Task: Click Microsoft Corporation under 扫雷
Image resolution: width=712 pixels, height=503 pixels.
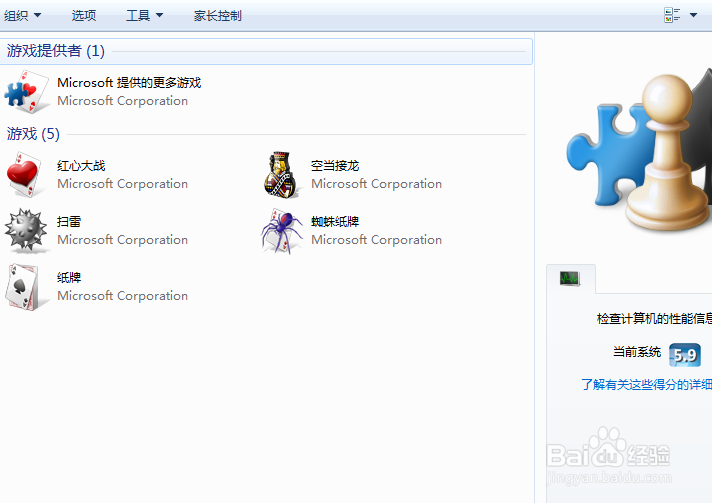Action: click(x=123, y=240)
